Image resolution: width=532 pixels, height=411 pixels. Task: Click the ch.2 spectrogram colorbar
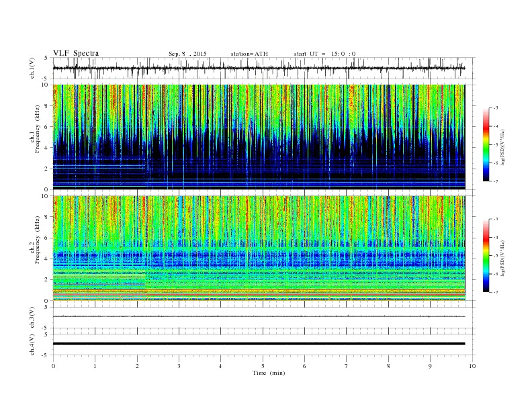coord(486,256)
